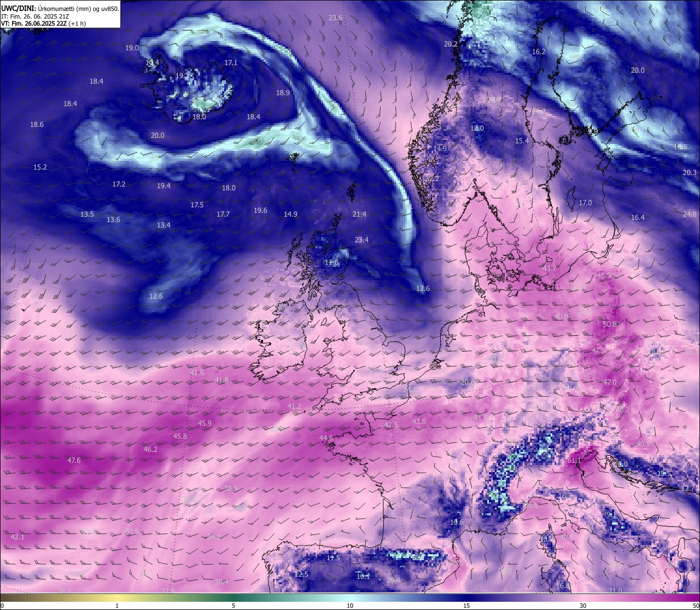Click the 10.6 value over southern France
This screenshot has width=700, height=610.
(x=457, y=522)
